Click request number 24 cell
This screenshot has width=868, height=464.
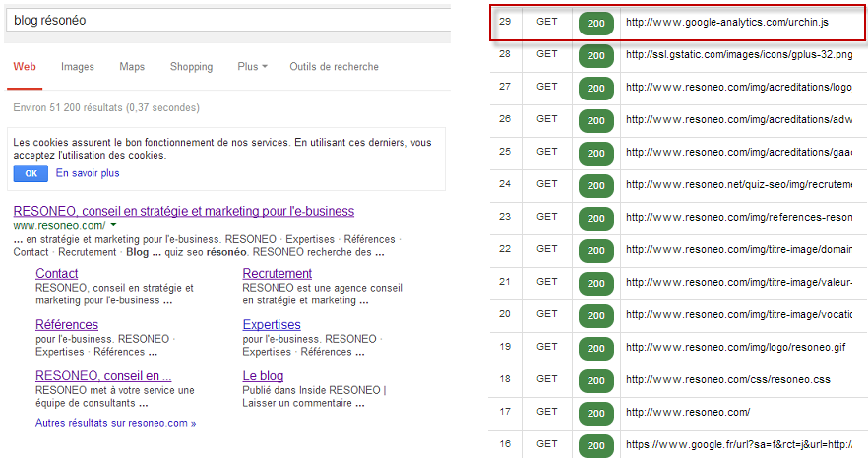pos(505,184)
